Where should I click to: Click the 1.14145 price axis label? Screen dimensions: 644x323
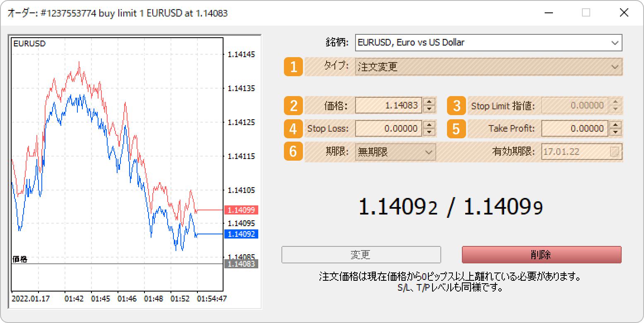[x=241, y=54]
